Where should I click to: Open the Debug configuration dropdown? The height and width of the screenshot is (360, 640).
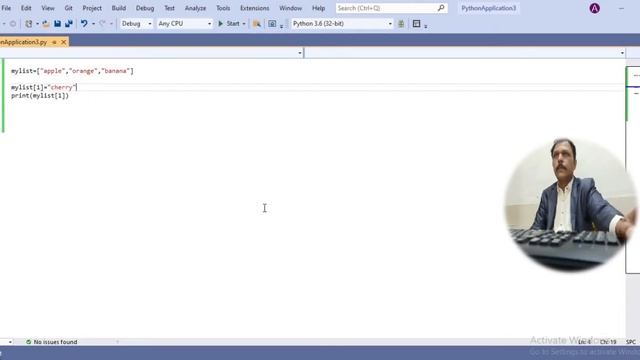tap(136, 24)
